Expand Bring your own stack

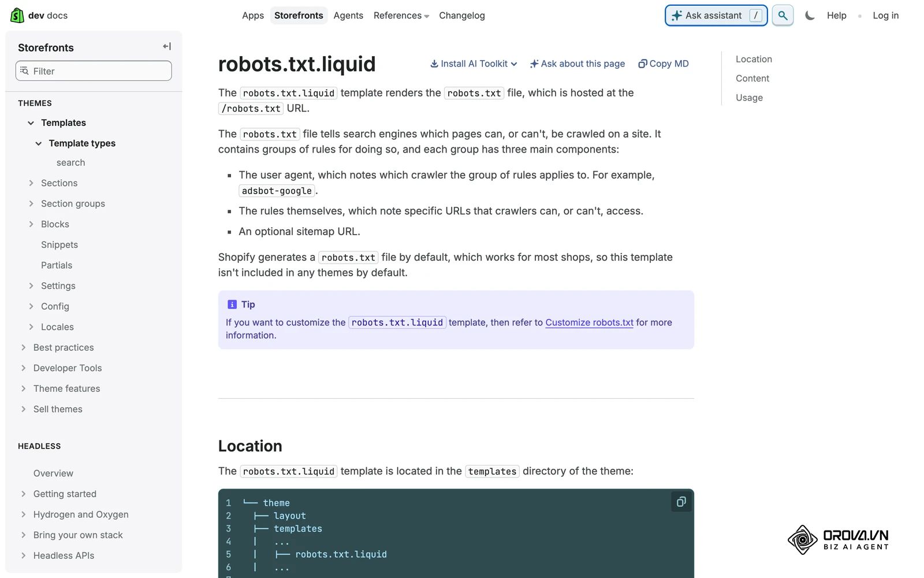pos(24,535)
